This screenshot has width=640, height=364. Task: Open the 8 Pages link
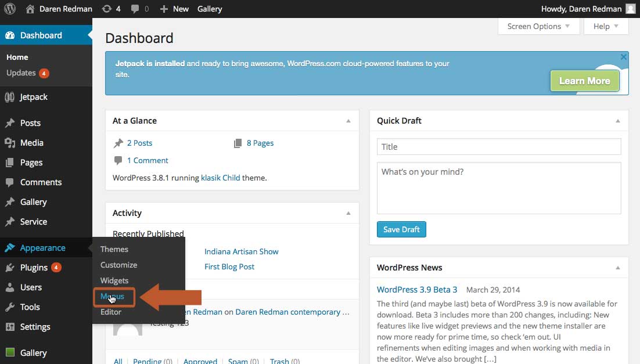coord(260,143)
